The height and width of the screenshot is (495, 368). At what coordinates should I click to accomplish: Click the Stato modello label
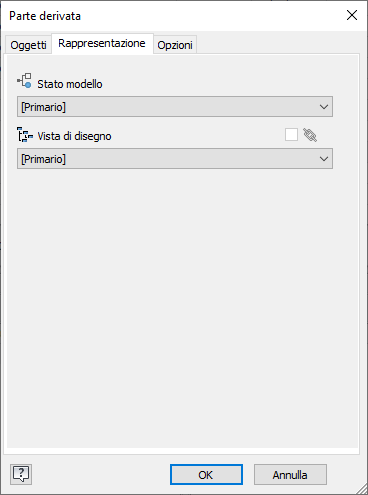70,84
